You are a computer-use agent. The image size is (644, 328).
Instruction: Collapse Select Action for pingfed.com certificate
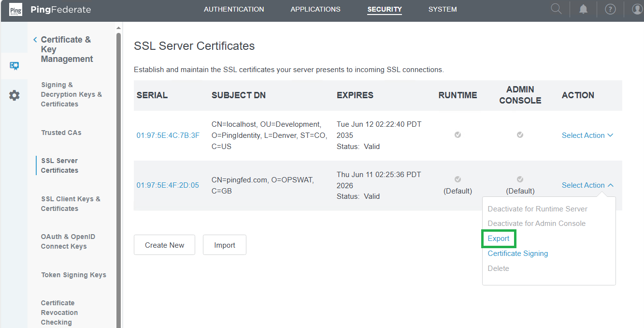[x=587, y=185]
